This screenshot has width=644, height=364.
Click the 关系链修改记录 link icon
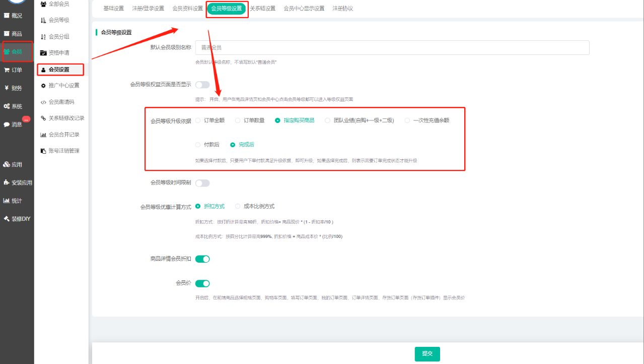point(43,118)
